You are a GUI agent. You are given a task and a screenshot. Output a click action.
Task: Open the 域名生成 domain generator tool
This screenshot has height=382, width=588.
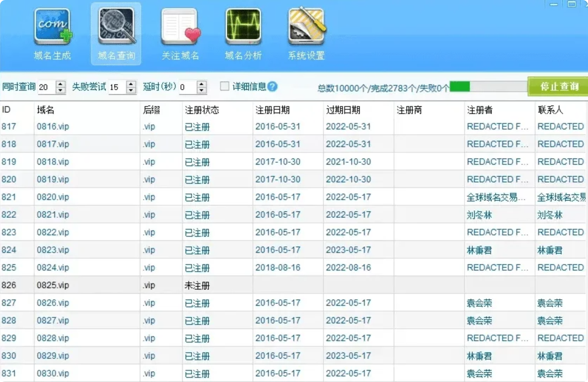(52, 34)
